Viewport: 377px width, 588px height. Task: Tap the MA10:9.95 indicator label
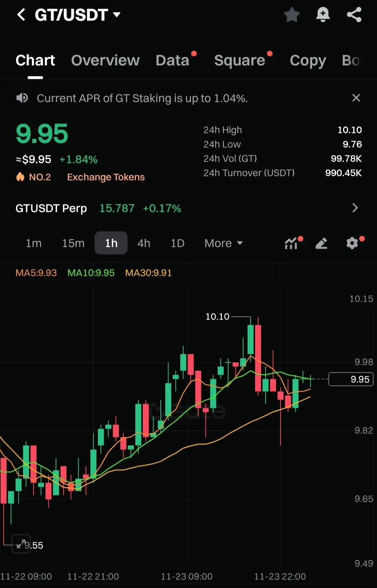(91, 273)
